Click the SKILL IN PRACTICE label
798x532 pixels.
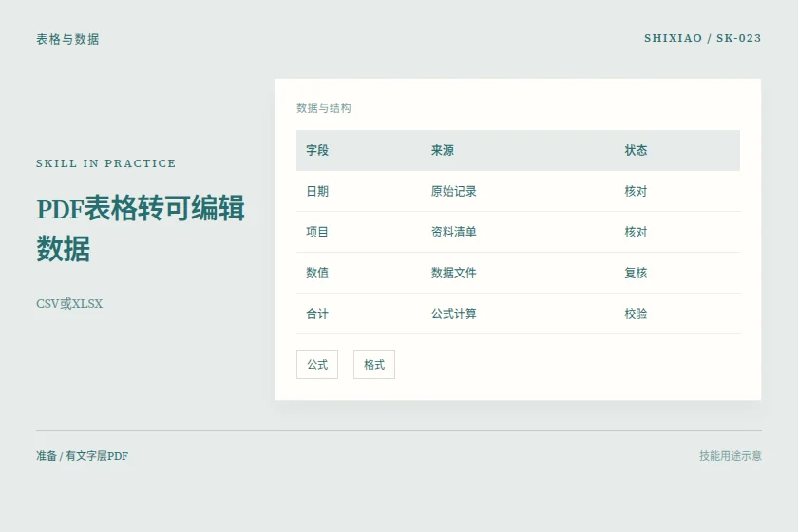click(105, 163)
